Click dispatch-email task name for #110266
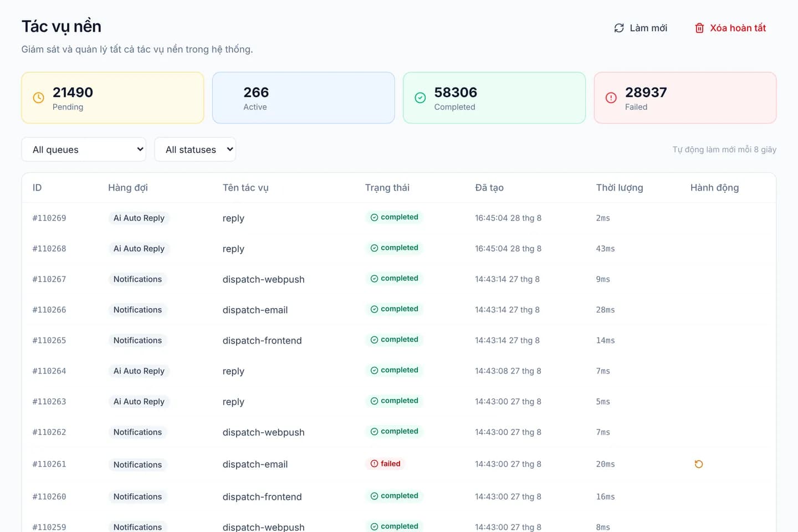The height and width of the screenshot is (532, 798). 255,310
